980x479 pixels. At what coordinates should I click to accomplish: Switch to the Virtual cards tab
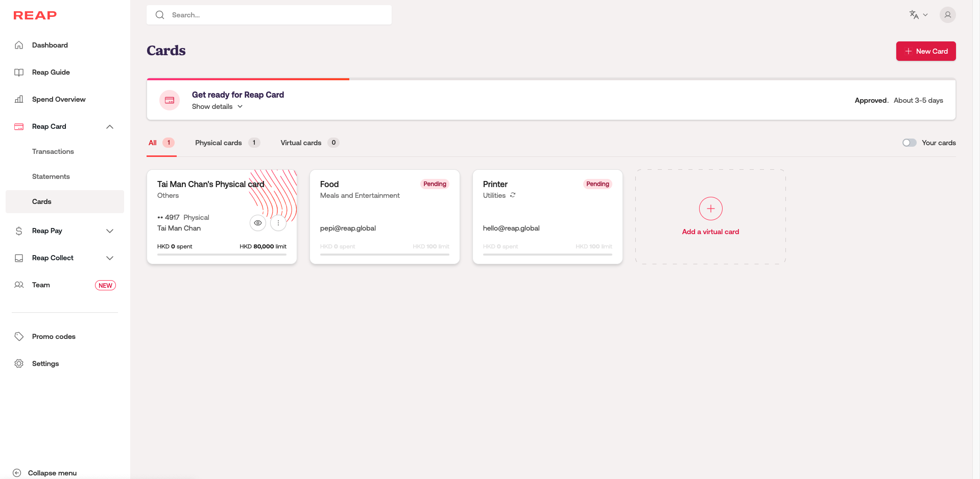(x=301, y=143)
